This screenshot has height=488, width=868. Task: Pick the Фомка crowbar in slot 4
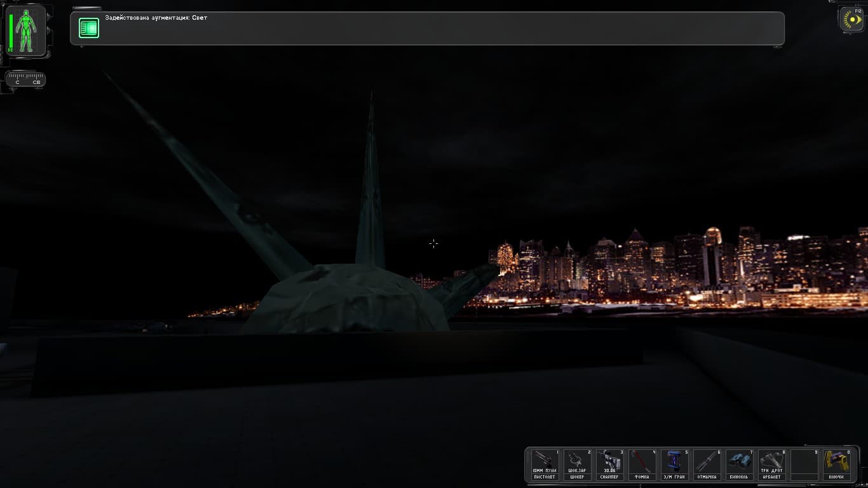(642, 465)
